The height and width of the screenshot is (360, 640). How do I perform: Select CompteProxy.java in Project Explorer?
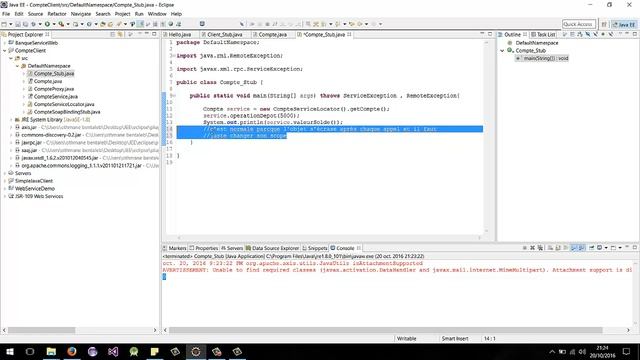pyautogui.click(x=54, y=89)
